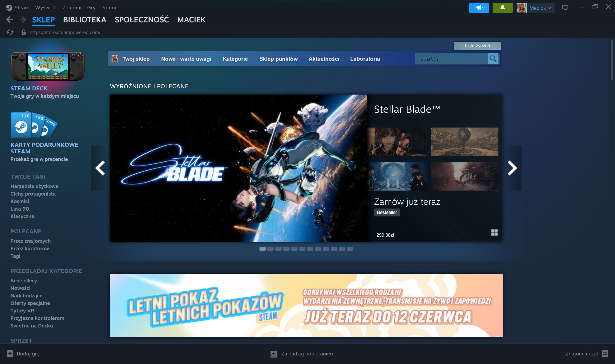Viewport: 615px width, 364px height.
Task: Open the Letni pokaz letnich pokazów banner
Action: [x=306, y=305]
